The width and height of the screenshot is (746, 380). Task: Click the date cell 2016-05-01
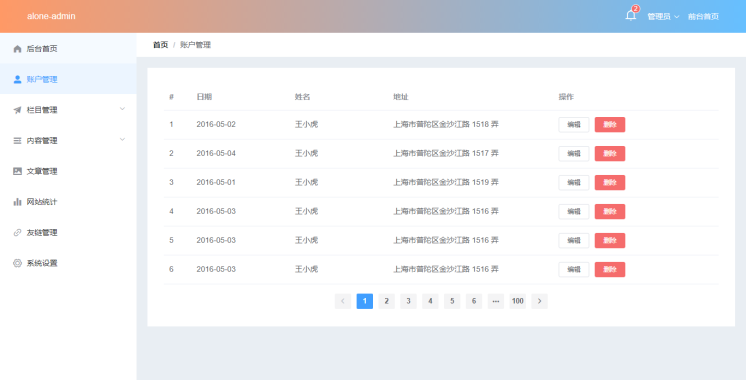pos(216,183)
